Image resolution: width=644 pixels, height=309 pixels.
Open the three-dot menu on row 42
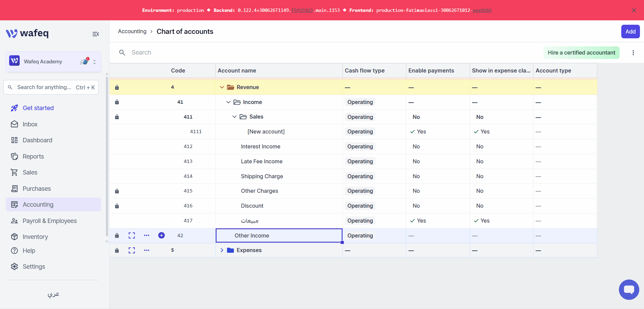coord(147,235)
